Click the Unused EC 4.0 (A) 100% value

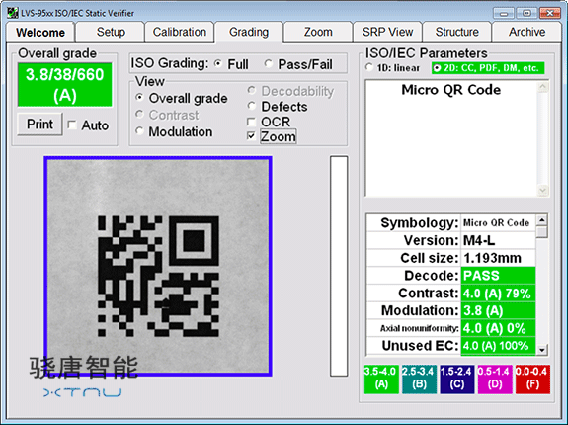pos(498,346)
